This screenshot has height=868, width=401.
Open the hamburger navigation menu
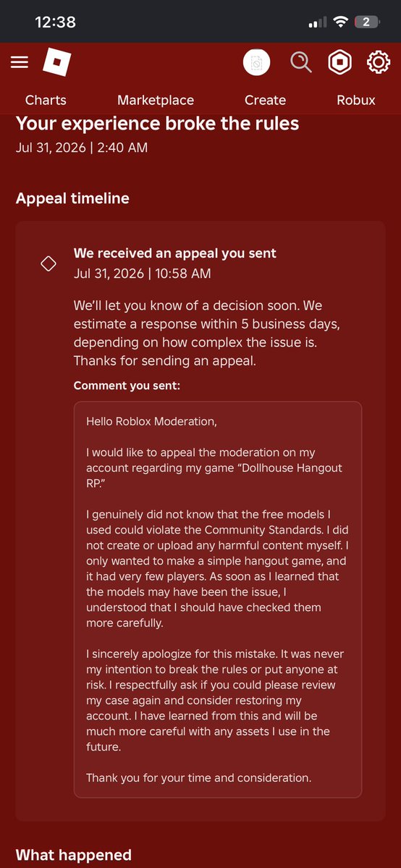pyautogui.click(x=20, y=62)
